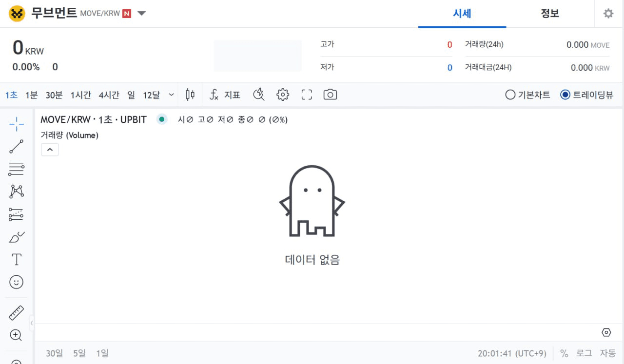Collapse the drawing toolbar side handle
The width and height of the screenshot is (624, 364).
click(x=32, y=323)
